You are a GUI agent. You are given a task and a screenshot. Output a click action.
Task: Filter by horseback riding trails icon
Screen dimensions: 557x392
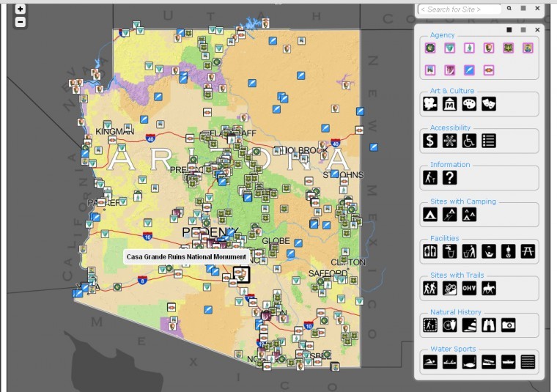coord(489,288)
